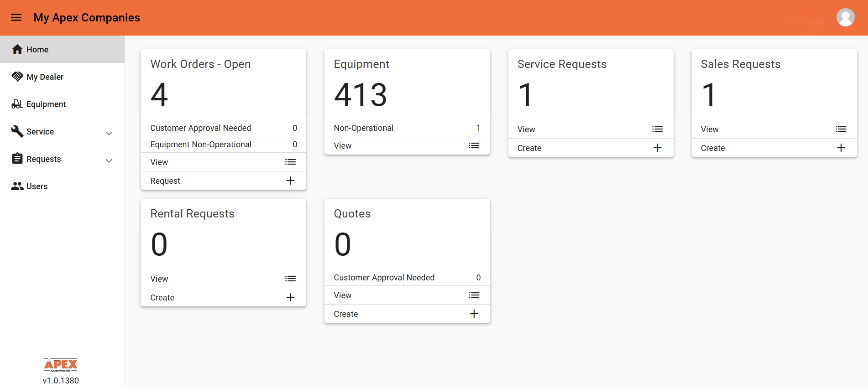View the rental requests list
Viewport: 868px width, 388px height.
pyautogui.click(x=224, y=279)
